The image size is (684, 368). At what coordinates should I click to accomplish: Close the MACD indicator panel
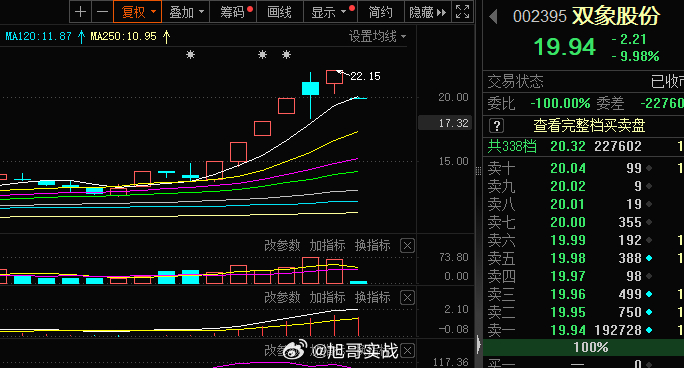click(x=407, y=297)
